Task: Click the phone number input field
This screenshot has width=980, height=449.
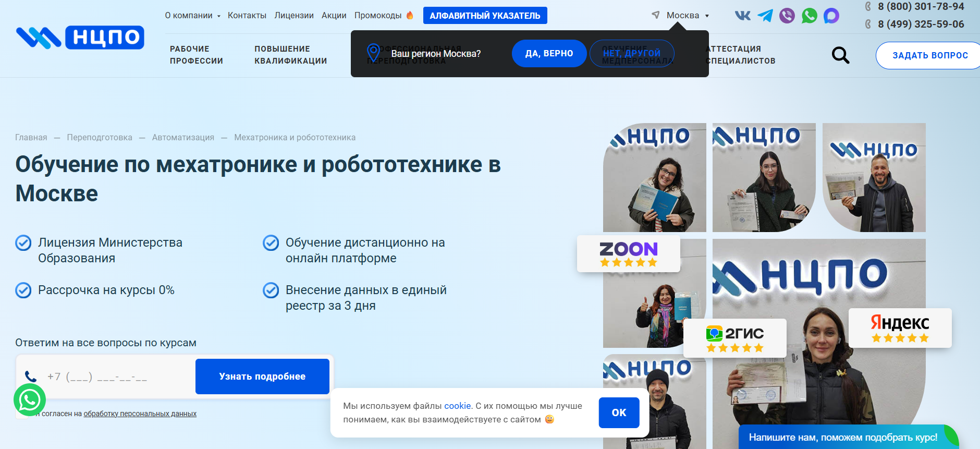Action: tap(115, 377)
